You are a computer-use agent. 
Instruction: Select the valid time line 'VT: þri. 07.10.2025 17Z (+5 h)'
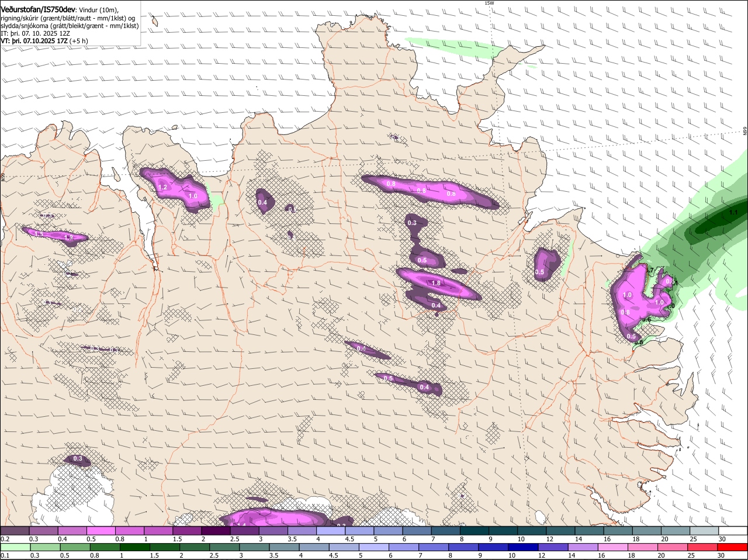[x=44, y=41]
